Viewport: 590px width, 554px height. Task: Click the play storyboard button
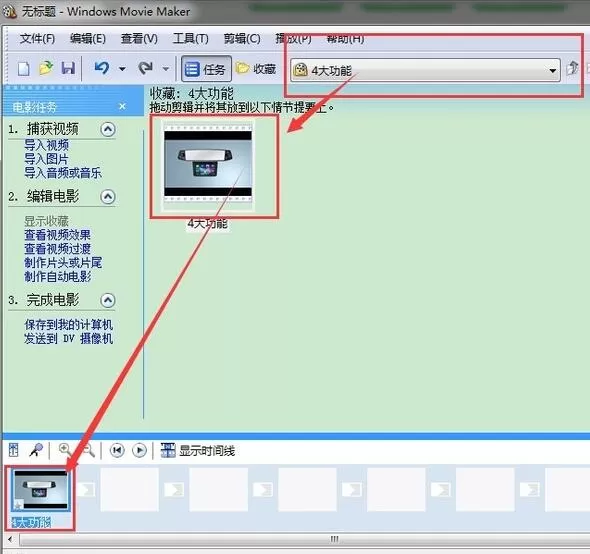pos(139,450)
